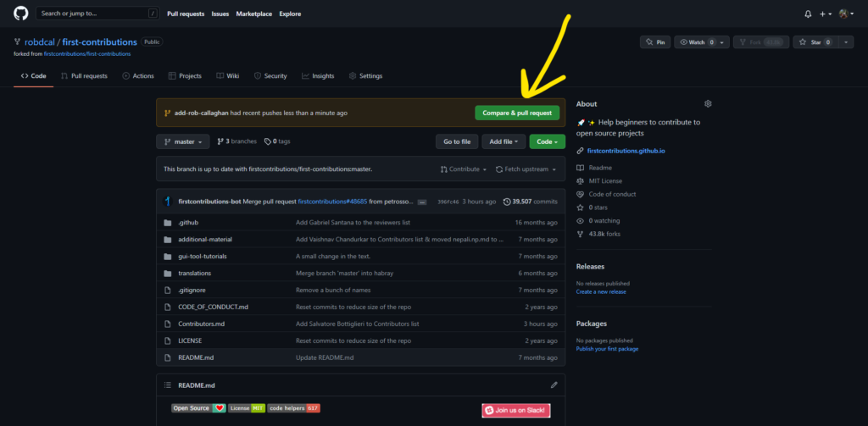Screen dimensions: 868x426
Task: Open the GitHub logo homepage
Action: [21, 14]
